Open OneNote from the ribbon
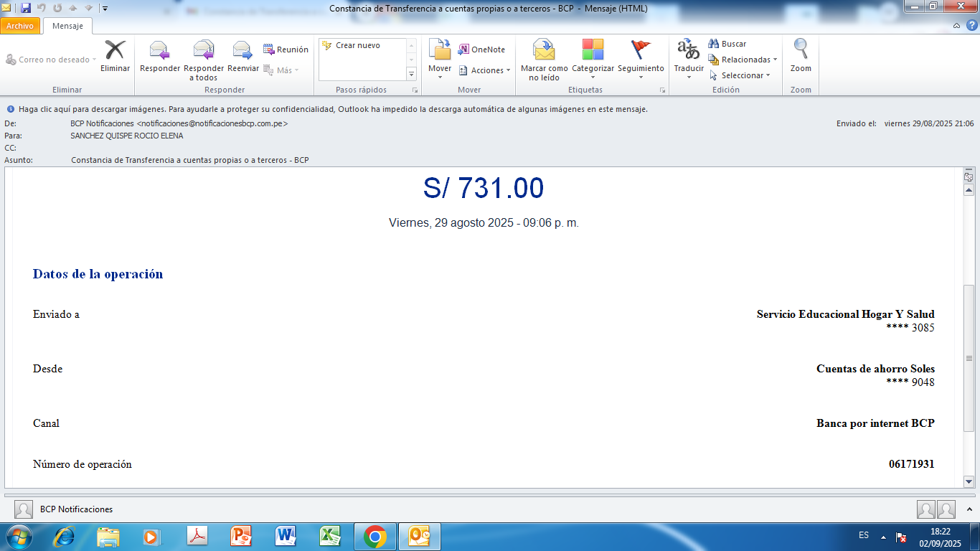This screenshot has width=980, height=551. [481, 50]
